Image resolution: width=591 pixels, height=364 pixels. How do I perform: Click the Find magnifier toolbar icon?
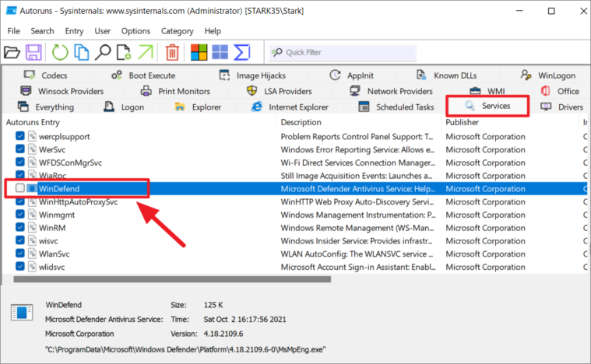click(103, 52)
